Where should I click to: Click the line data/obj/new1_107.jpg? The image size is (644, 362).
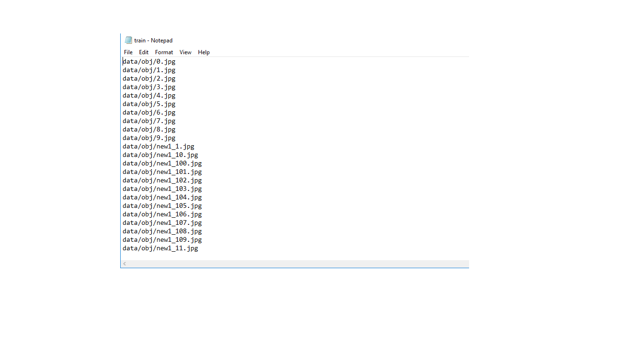(162, 223)
